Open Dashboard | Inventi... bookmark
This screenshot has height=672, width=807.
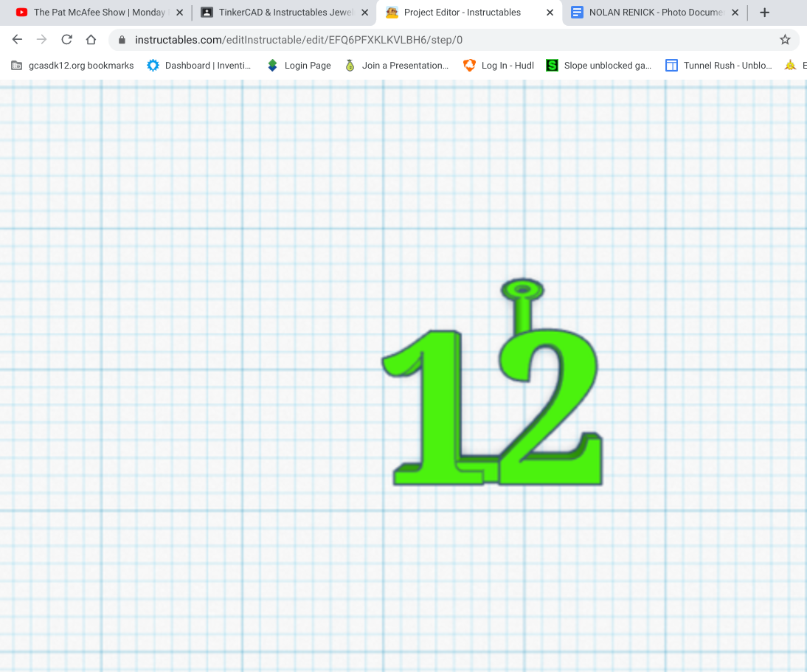198,66
